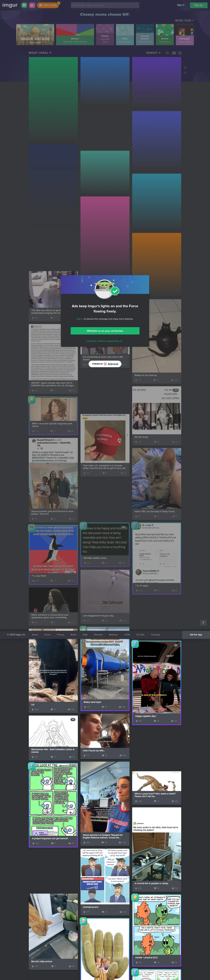Open the Imgur Arcade daily games tile
This screenshot has width=210, height=980.
click(35, 35)
